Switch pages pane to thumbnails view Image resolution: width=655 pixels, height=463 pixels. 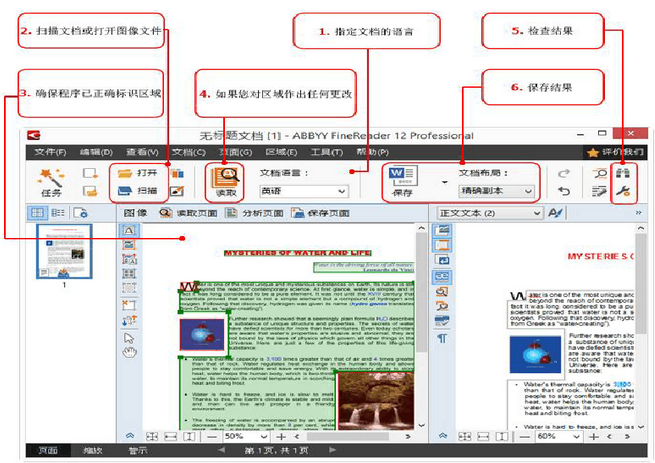tap(37, 213)
